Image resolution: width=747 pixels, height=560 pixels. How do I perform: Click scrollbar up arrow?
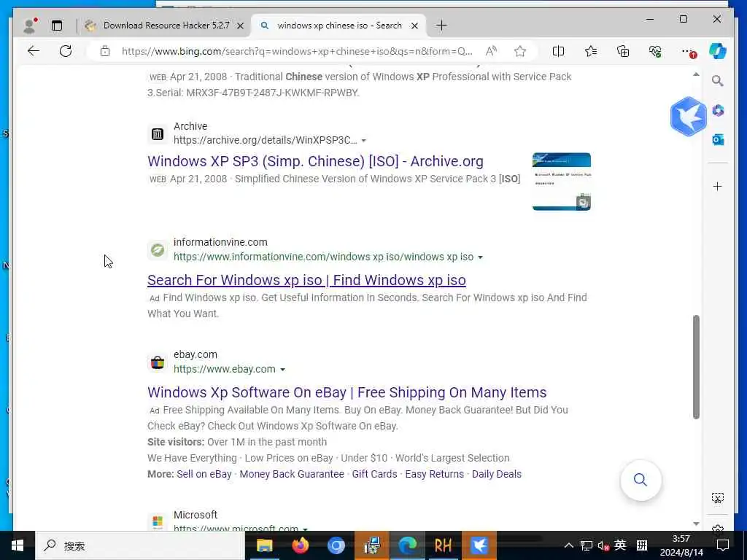point(696,75)
